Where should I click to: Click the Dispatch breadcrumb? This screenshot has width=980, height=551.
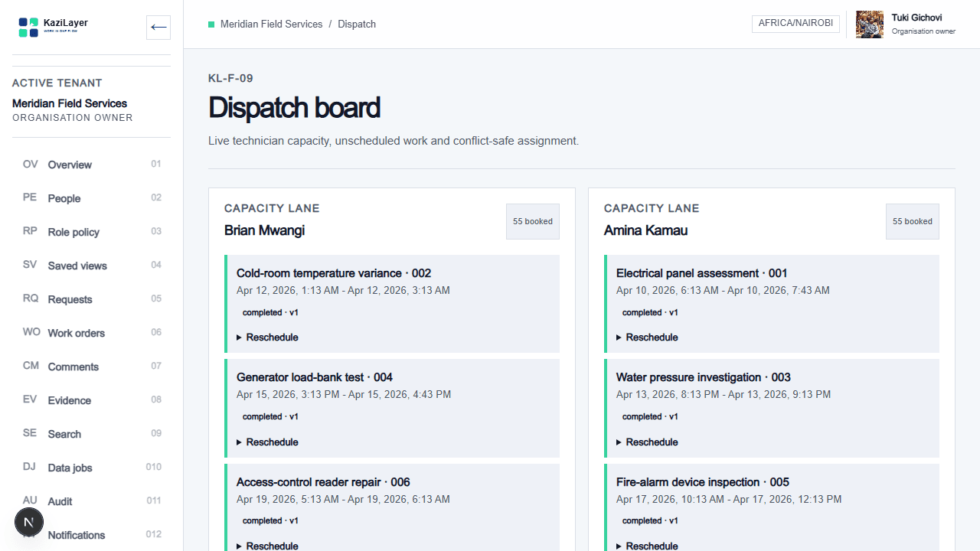click(357, 24)
